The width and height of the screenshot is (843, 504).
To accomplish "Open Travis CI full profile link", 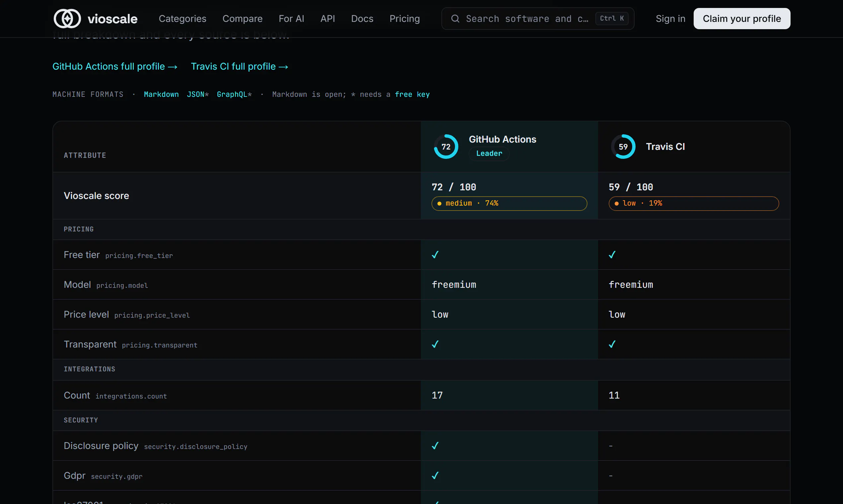I will pos(240,67).
